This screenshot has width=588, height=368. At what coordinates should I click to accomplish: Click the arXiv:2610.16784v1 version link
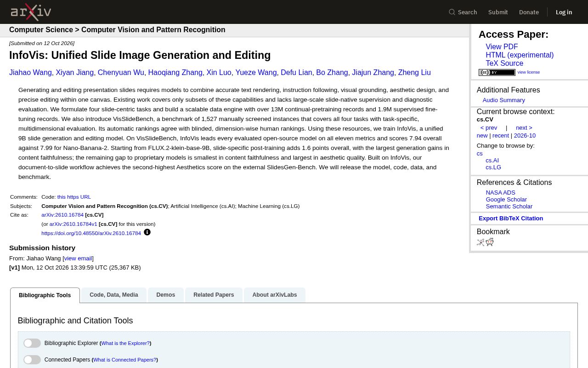click(x=73, y=224)
